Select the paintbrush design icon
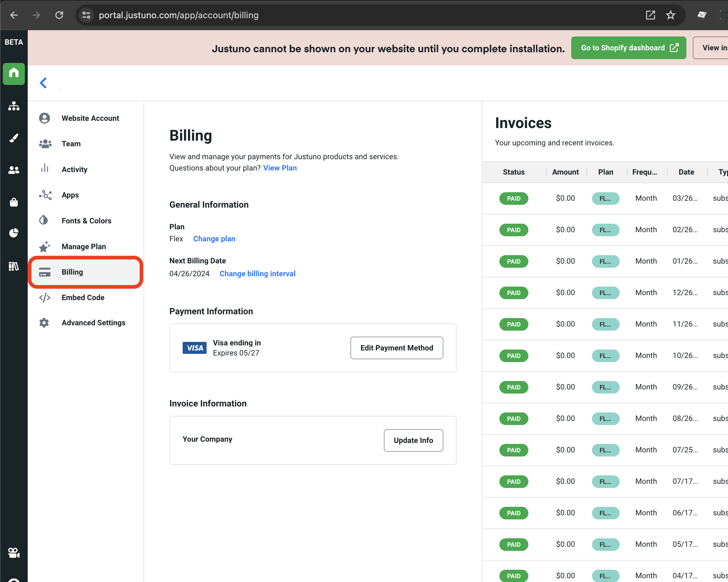 [14, 138]
